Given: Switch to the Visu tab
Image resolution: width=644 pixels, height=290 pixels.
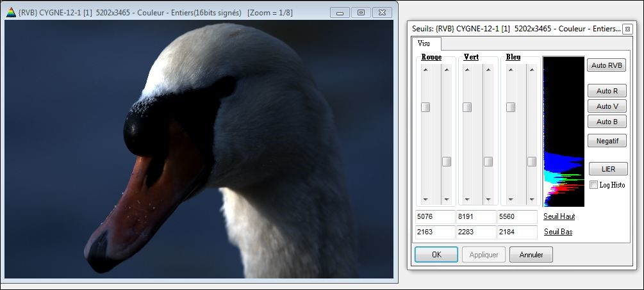Looking at the screenshot, I should 424,44.
